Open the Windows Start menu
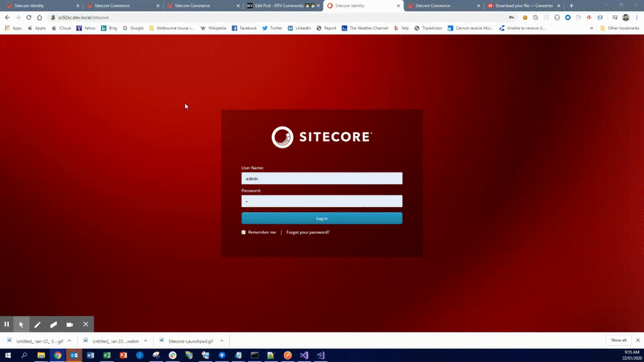Screen dimensions: 644x362 tap(8, 355)
